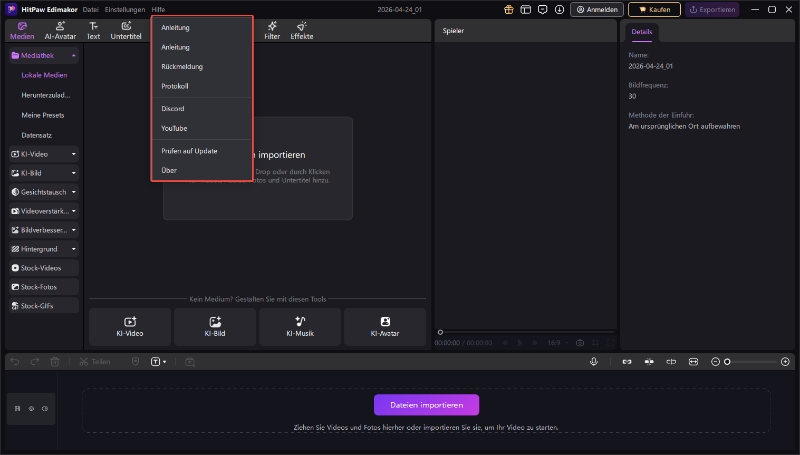This screenshot has width=800, height=455.
Task: Click the redo arrow in timeline toolbar
Action: [x=35, y=362]
